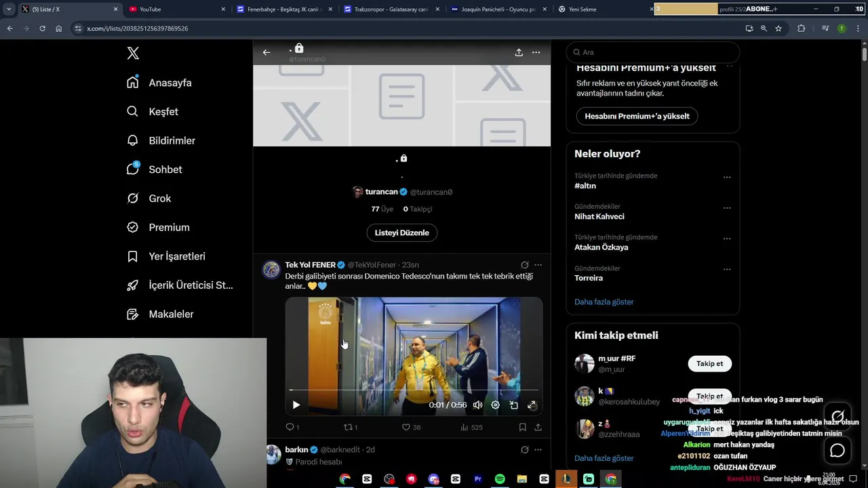
Task: Open Sohbet messages
Action: (x=154, y=169)
